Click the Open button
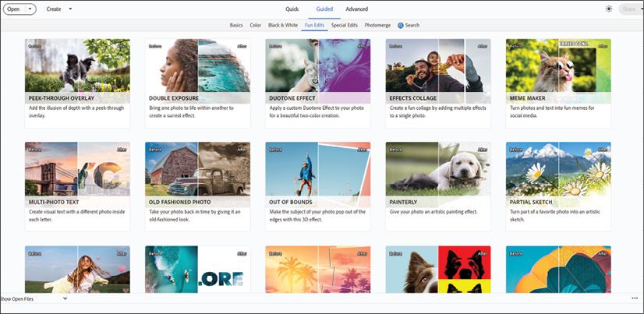 13,9
